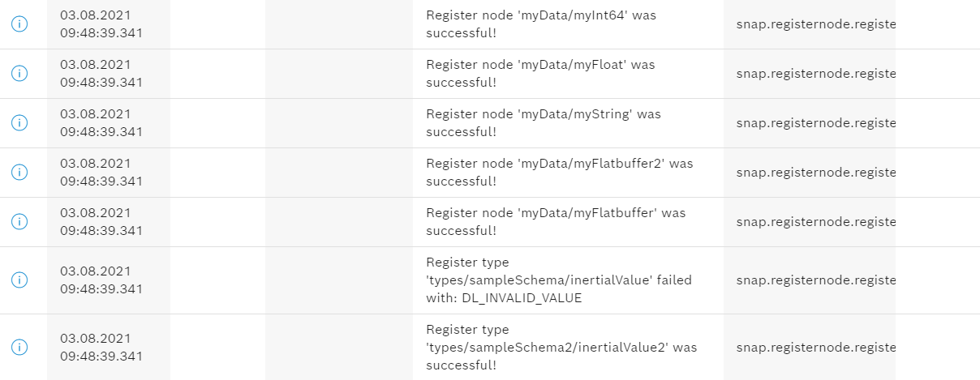The height and width of the screenshot is (380, 980).
Task: Select the timestamp of the DL_INVALID_VALUE row
Action: pyautogui.click(x=101, y=280)
